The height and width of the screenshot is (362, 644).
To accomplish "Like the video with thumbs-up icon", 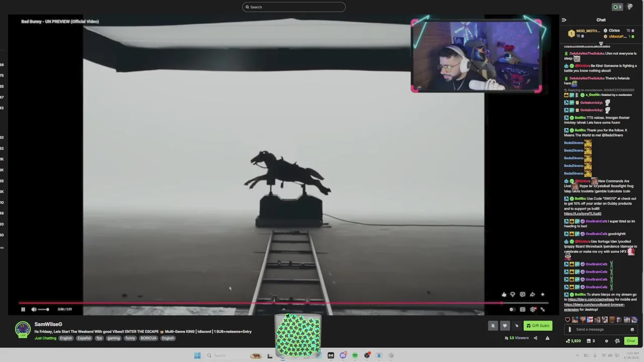I will (504, 295).
